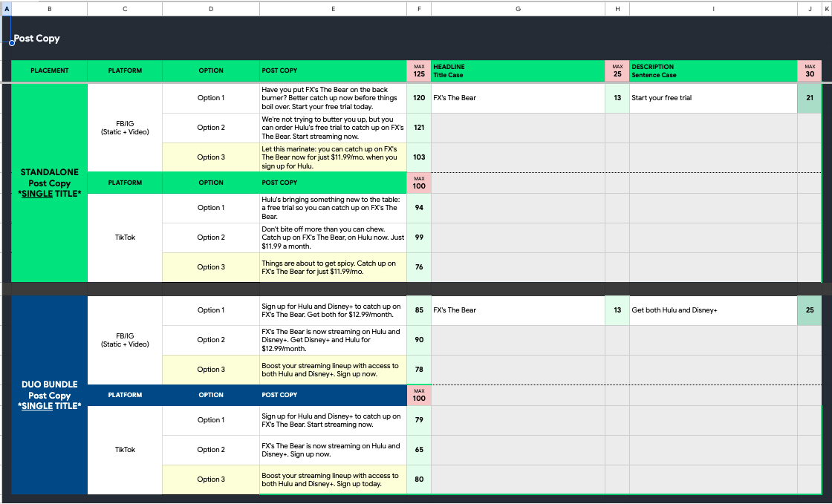The height and width of the screenshot is (504, 832).
Task: Select character count 90
Action: (419, 340)
